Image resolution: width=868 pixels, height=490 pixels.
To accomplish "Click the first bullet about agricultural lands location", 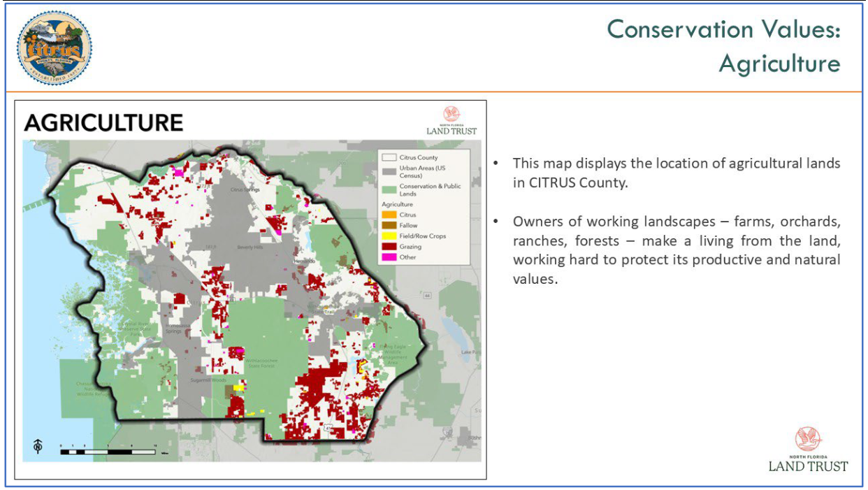I will click(x=676, y=172).
